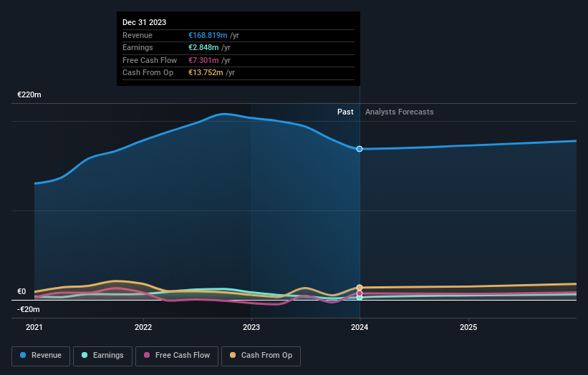The width and height of the screenshot is (588, 375).
Task: Click the Cash From Op label in tooltip
Action: coord(148,72)
